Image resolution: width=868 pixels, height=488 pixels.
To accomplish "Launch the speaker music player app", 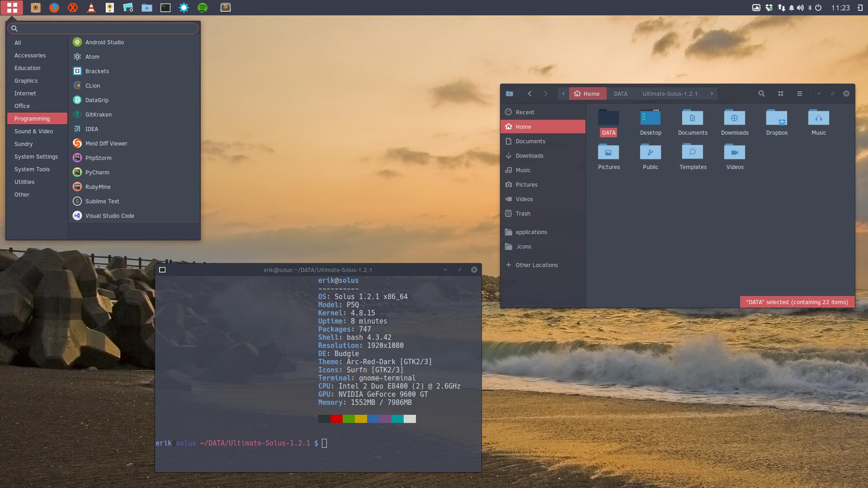I will 110,7.
